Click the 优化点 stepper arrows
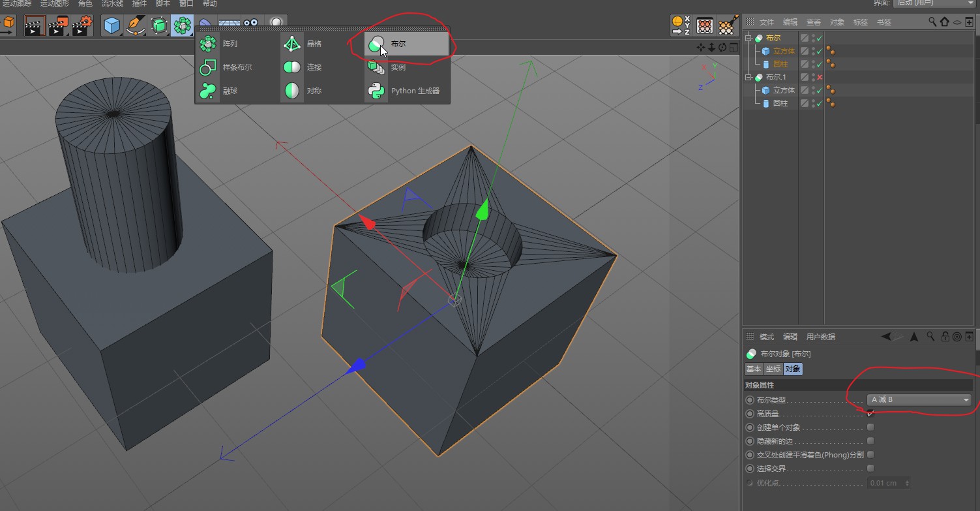Viewport: 980px width, 511px height. coord(906,483)
